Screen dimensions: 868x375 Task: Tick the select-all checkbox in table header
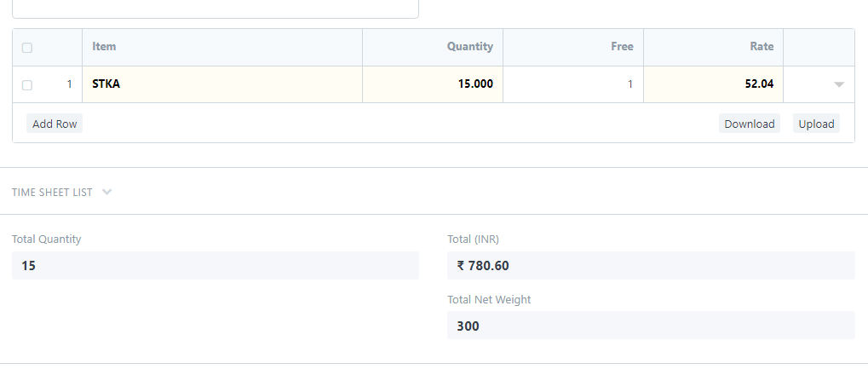click(x=27, y=48)
